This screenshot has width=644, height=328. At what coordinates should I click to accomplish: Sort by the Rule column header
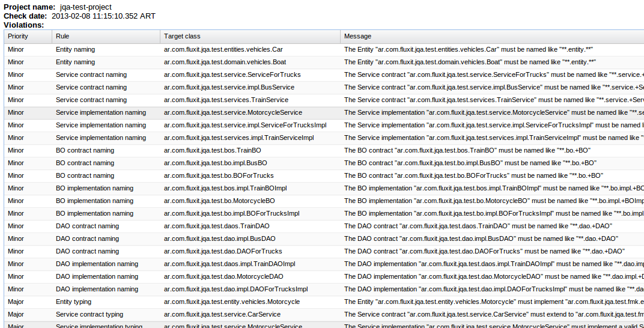click(x=106, y=36)
